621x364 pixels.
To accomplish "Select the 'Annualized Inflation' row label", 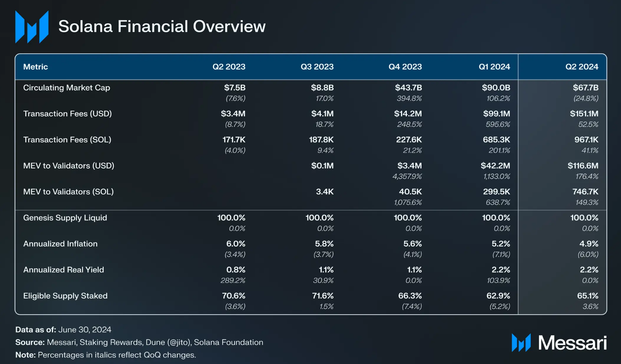I will coord(60,244).
